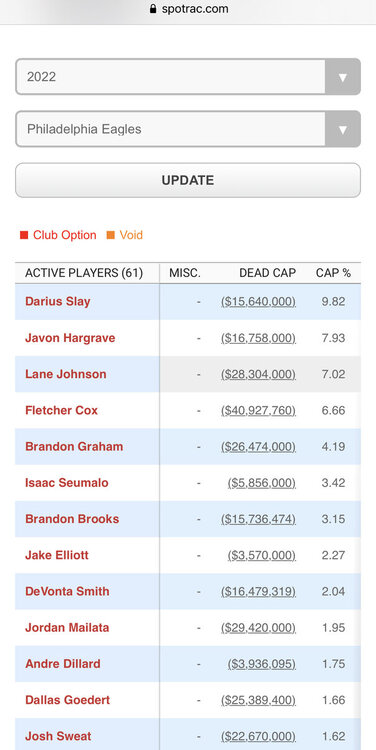Click Lane Johnson's dead cap value ($28,304,000)
The height and width of the screenshot is (750, 376).
pos(258,374)
